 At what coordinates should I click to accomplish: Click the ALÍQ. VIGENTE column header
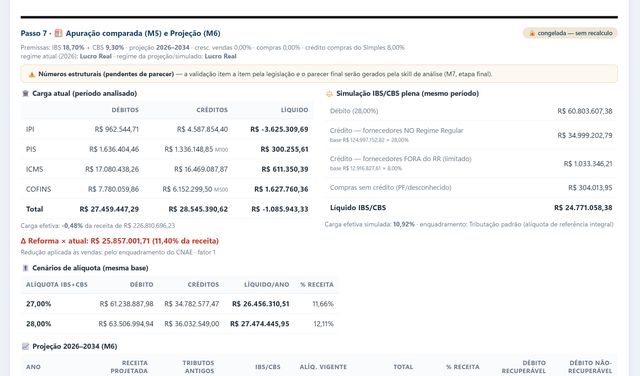coord(323,367)
